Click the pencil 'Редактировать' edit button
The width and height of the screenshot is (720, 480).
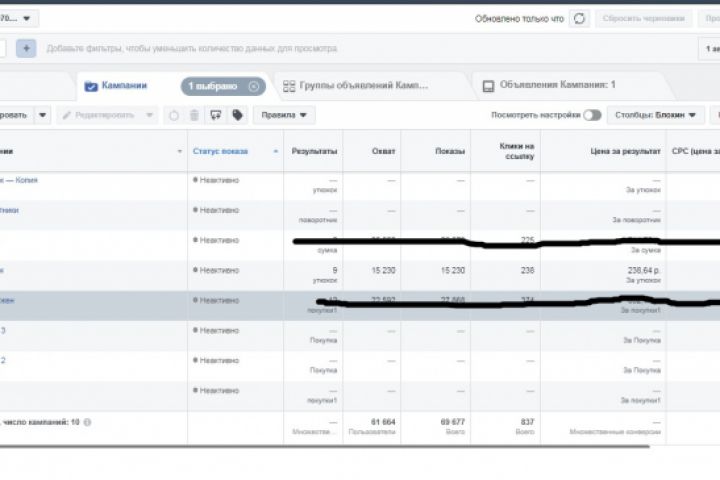(x=98, y=115)
